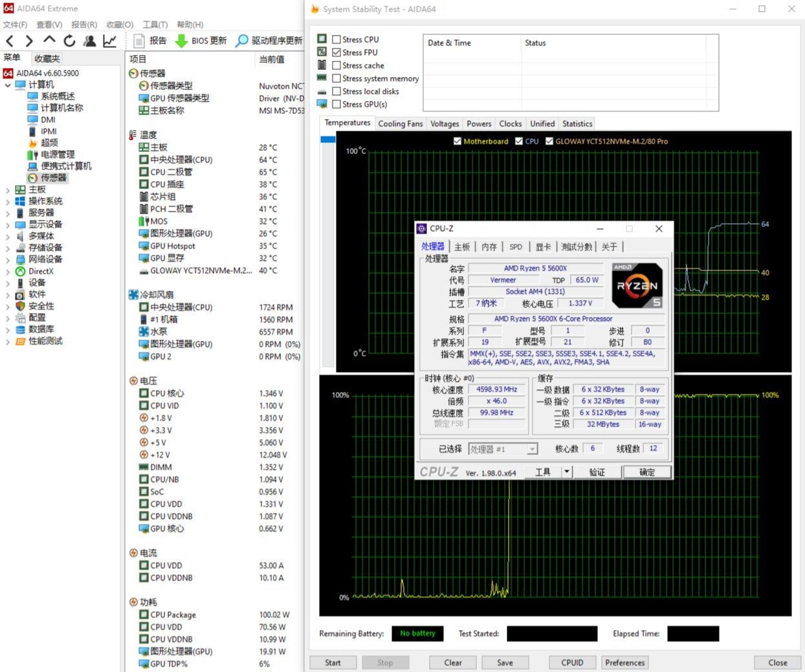Enable Stress local disks checkbox
This screenshot has height=672, width=805.
point(336,91)
